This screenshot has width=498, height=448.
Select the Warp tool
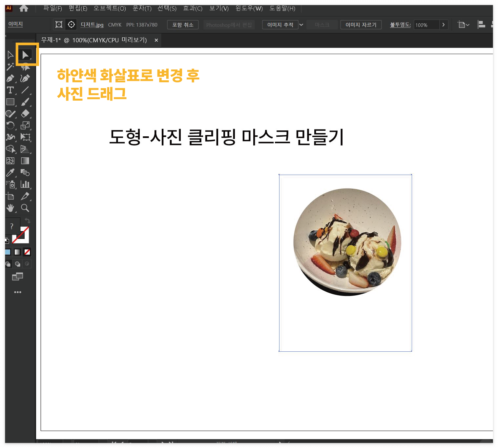click(10, 137)
